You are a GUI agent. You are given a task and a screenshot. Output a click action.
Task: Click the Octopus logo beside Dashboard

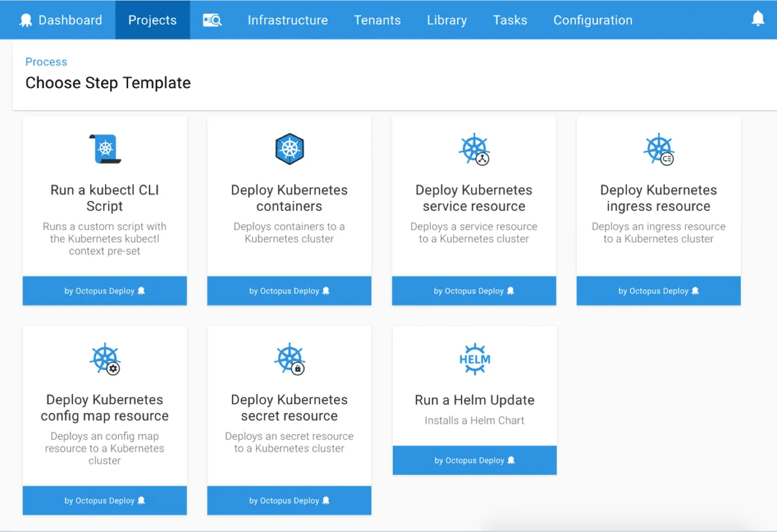[x=25, y=20]
